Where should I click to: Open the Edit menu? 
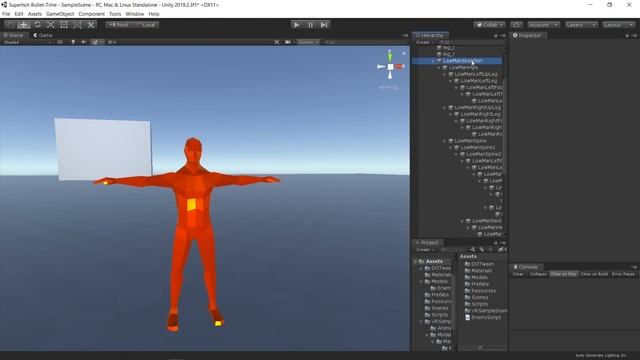(19, 14)
